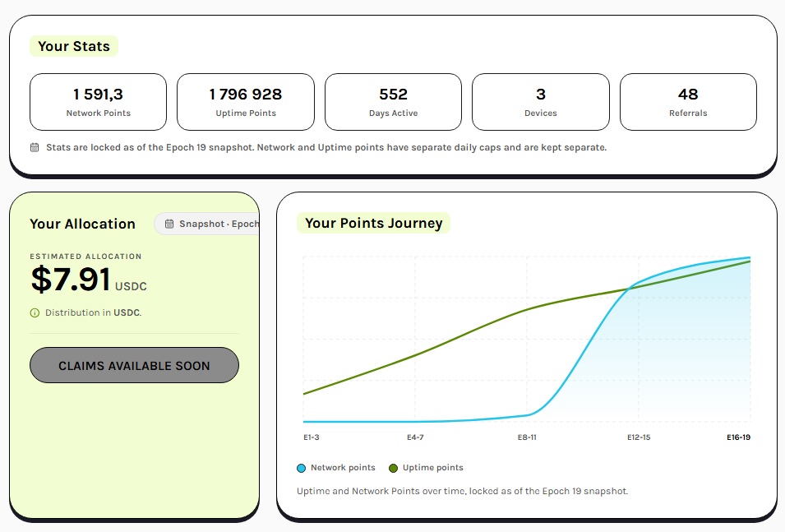Click the calendar icon in Snapshot Epoch badge
Image resolution: width=785 pixels, height=532 pixels.
tap(169, 224)
